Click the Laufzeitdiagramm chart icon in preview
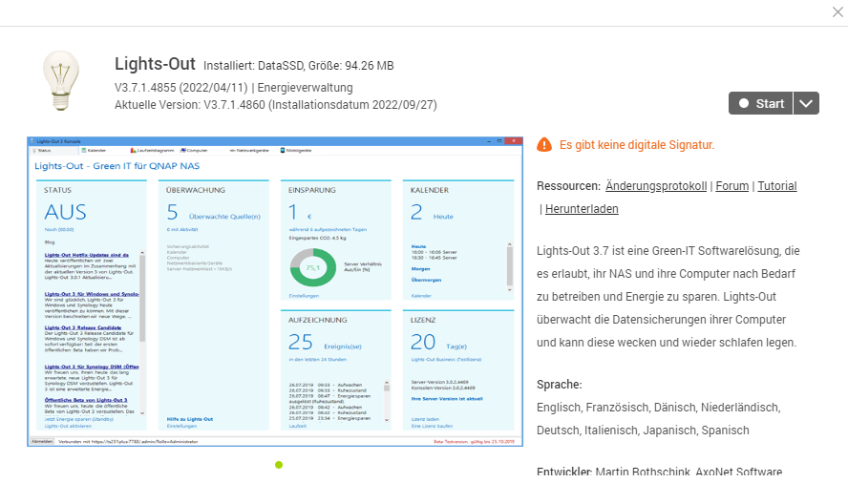 (134, 150)
